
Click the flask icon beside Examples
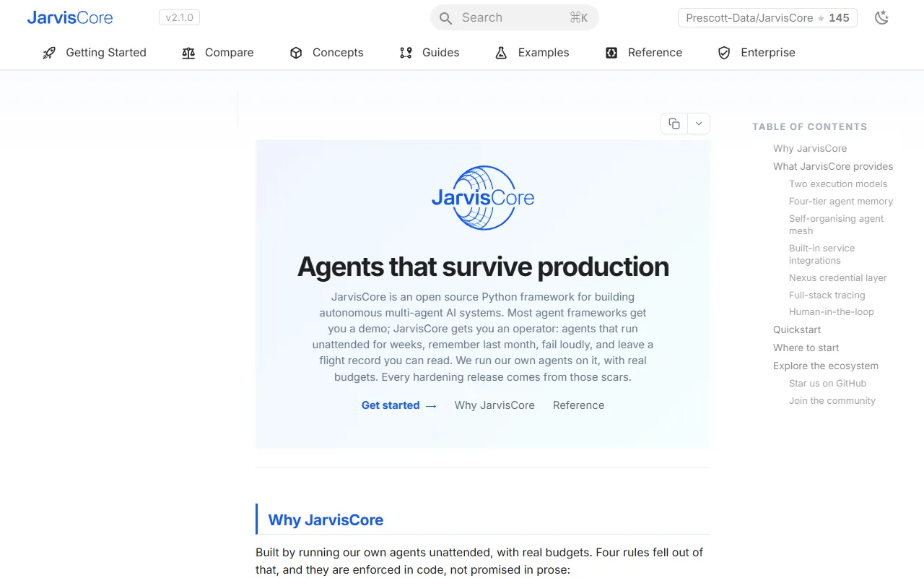click(x=501, y=53)
